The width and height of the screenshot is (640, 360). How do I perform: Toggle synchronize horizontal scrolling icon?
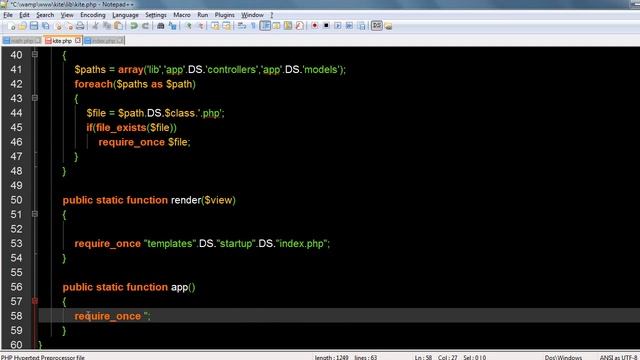point(226,26)
